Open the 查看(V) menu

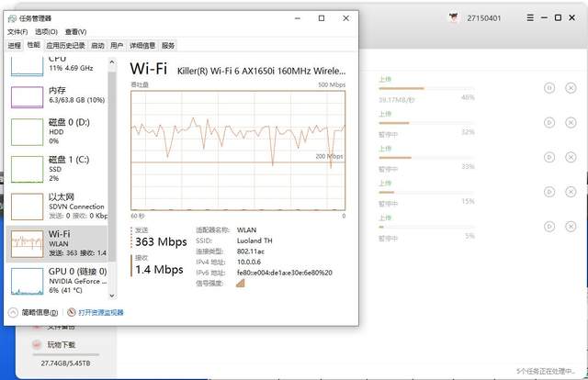(x=75, y=32)
